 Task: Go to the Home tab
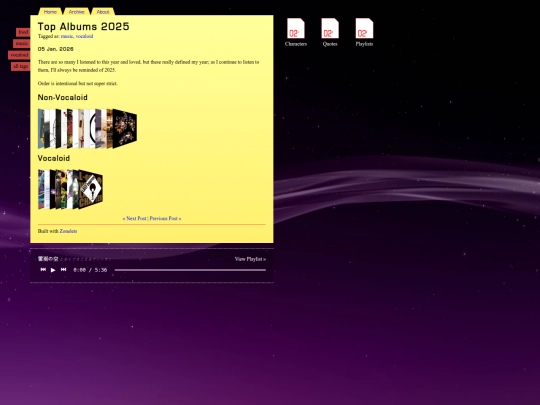point(50,11)
